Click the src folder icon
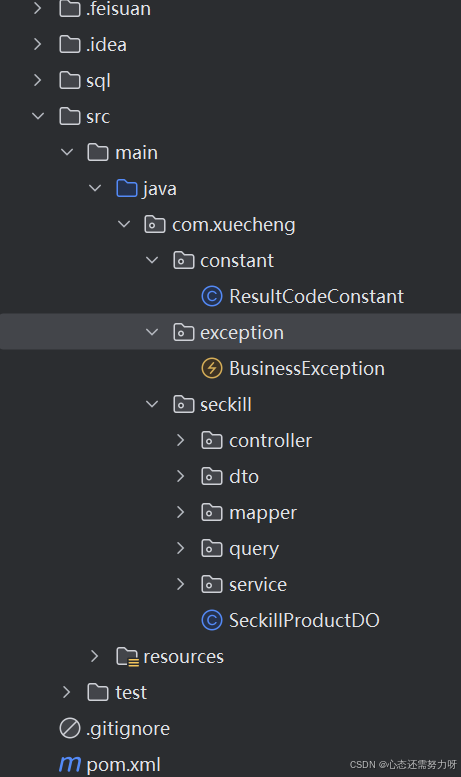This screenshot has height=777, width=461. pos(70,116)
